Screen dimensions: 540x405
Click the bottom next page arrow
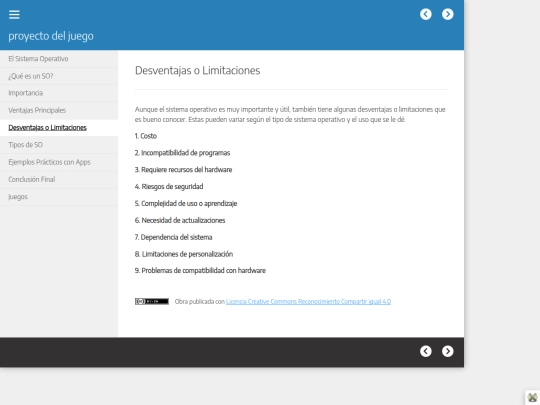(x=448, y=351)
